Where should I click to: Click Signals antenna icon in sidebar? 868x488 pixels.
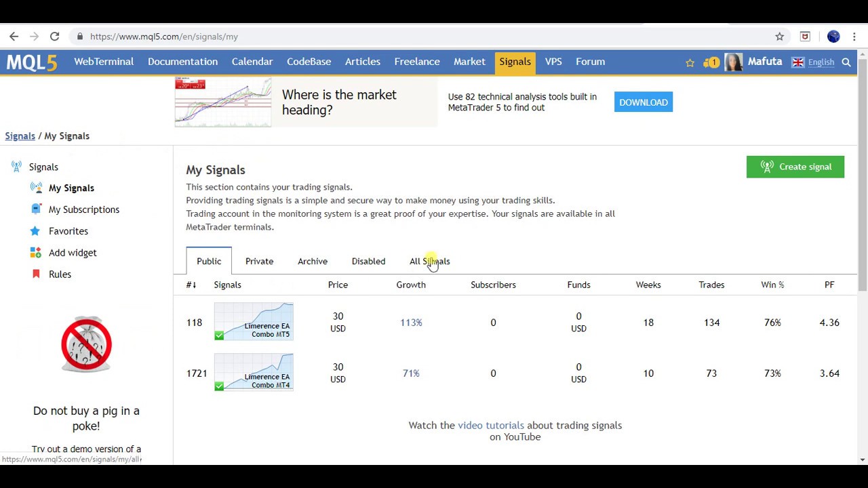16,167
